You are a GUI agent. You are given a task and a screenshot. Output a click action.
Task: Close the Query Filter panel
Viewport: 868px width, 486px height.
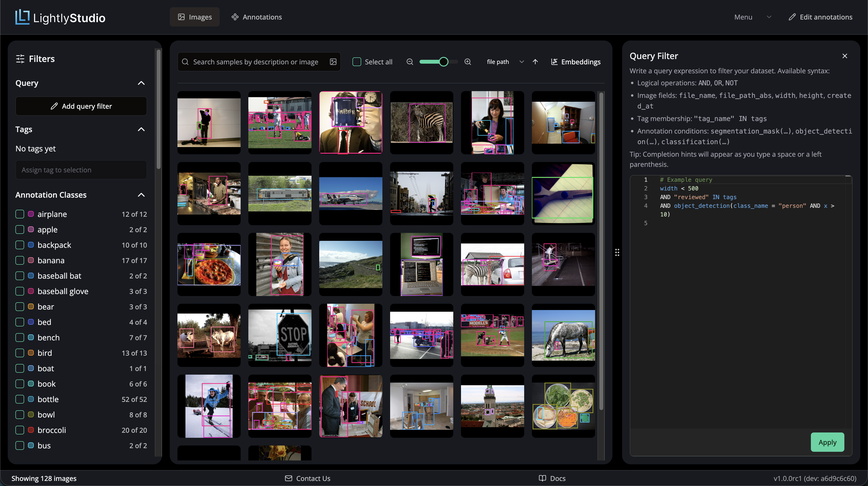click(x=844, y=56)
